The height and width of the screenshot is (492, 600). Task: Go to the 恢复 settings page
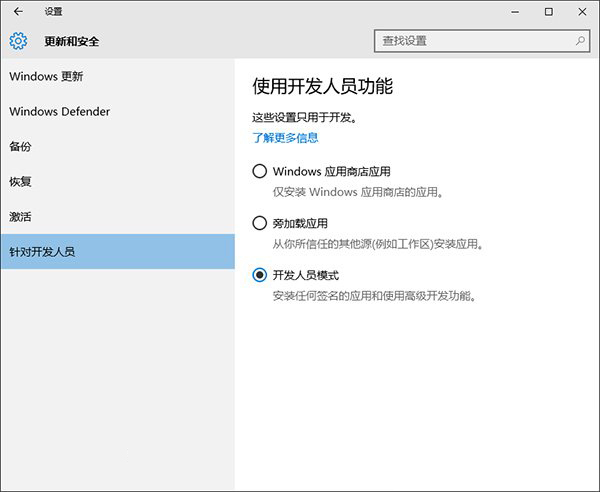pyautogui.click(x=20, y=181)
